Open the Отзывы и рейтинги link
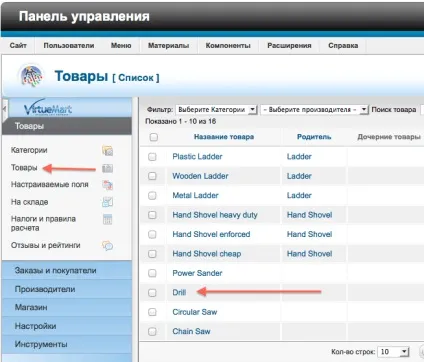Viewport: 424px width, 362px height. [x=46, y=245]
